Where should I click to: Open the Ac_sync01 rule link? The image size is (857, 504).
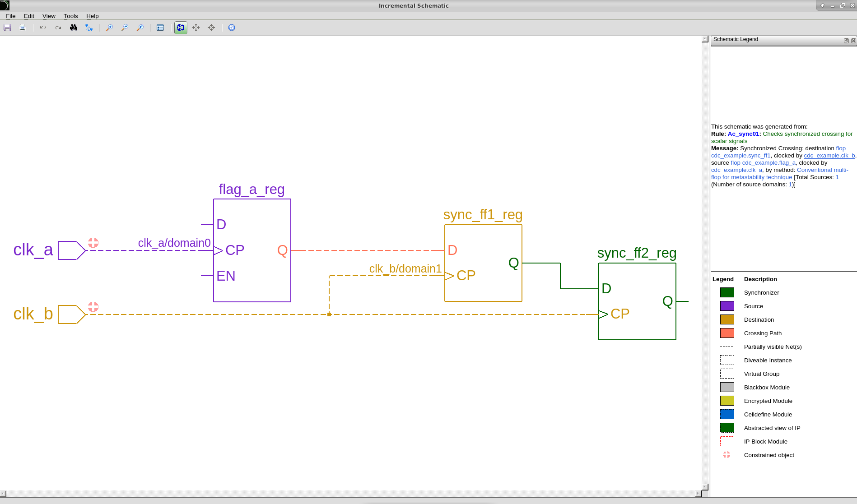744,134
